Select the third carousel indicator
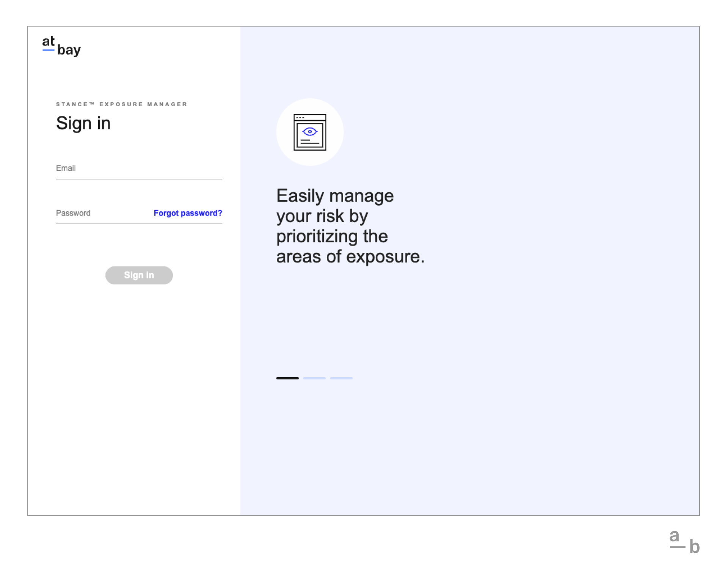 [x=341, y=378]
